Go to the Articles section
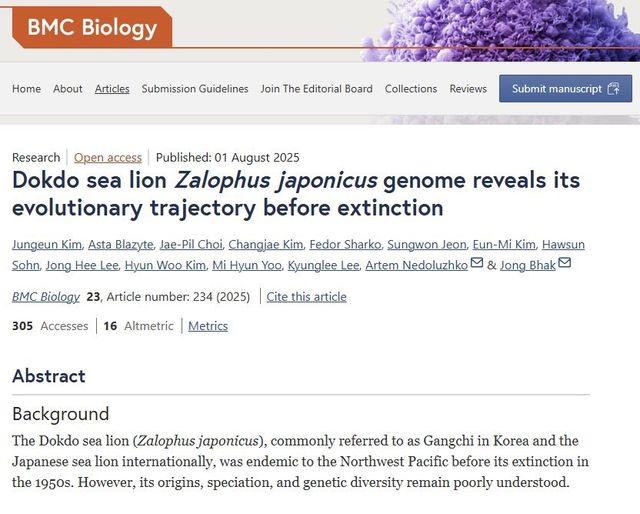Screen dimensions: 640x514 pyautogui.click(x=112, y=89)
